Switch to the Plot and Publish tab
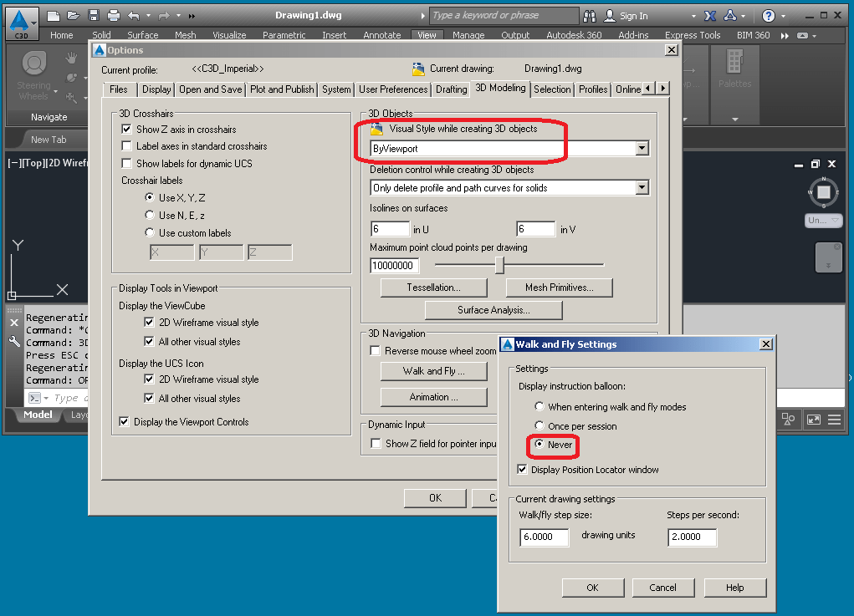 click(x=282, y=89)
